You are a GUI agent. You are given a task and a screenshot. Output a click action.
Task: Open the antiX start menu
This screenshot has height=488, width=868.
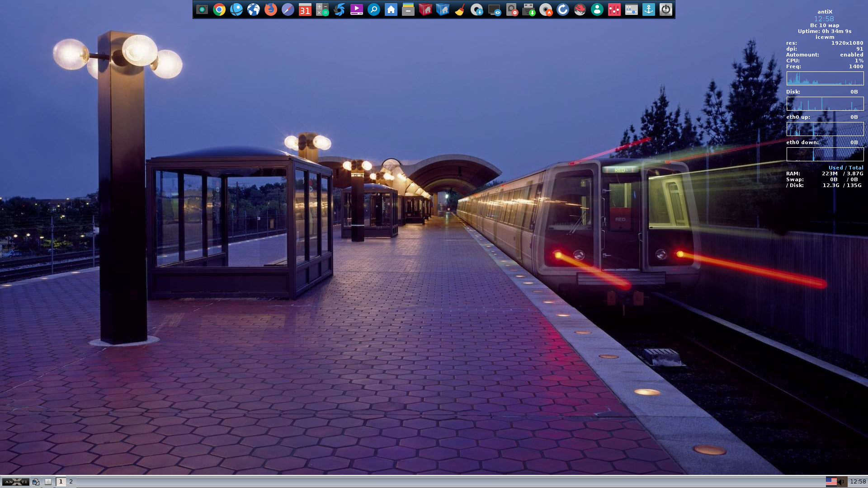click(16, 482)
